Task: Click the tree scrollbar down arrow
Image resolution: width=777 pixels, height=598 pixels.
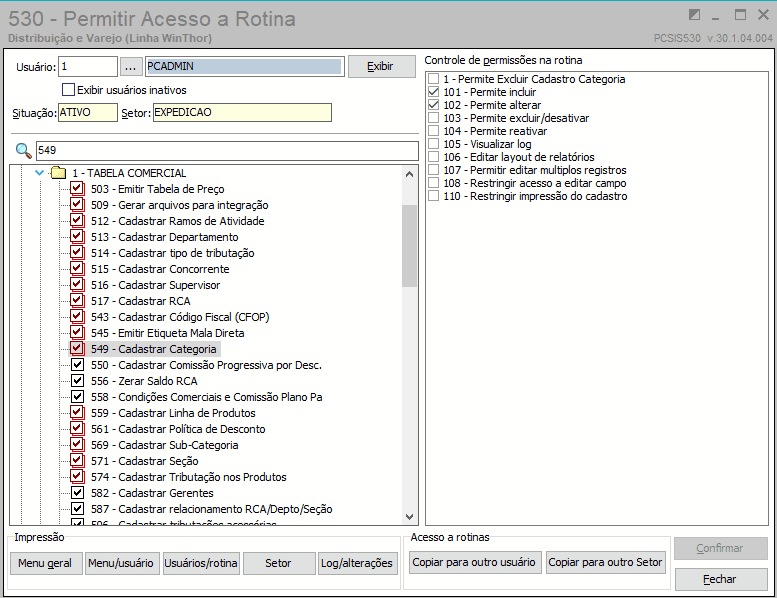Action: pyautogui.click(x=409, y=517)
